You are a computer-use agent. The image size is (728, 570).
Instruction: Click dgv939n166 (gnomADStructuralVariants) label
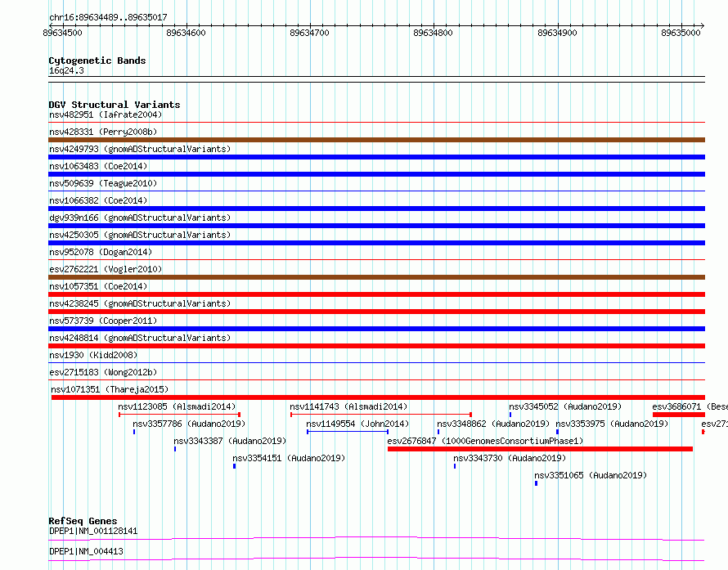pyautogui.click(x=140, y=218)
